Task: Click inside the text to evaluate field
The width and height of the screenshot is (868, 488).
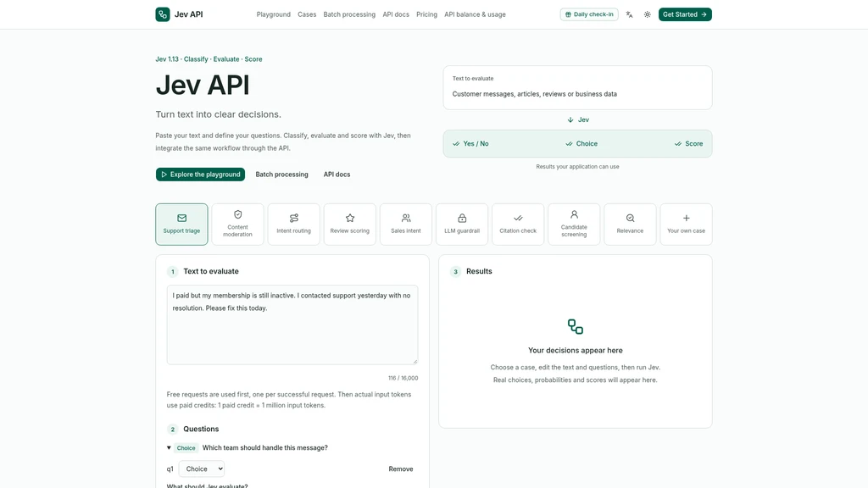Action: pyautogui.click(x=292, y=324)
